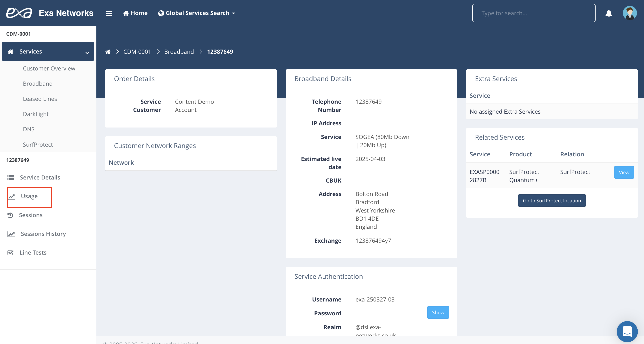Click the Service Details list icon
This screenshot has height=344, width=644.
[x=11, y=177]
